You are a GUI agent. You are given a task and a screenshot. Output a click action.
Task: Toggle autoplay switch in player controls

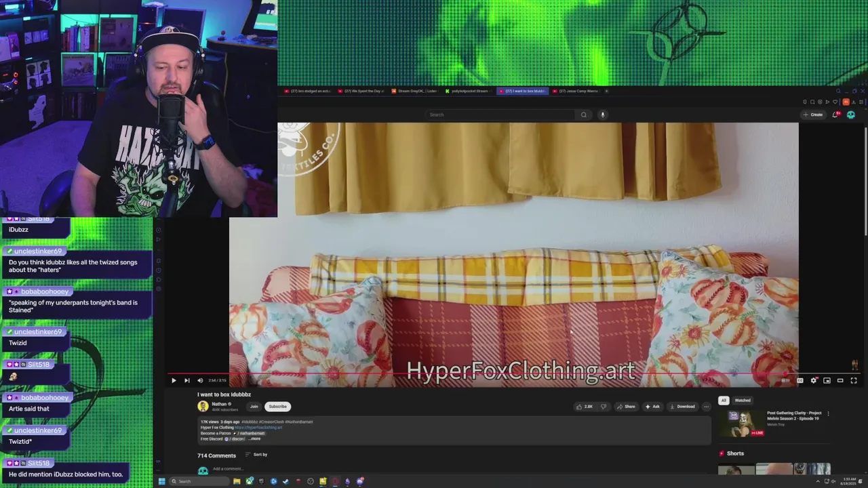(x=785, y=380)
